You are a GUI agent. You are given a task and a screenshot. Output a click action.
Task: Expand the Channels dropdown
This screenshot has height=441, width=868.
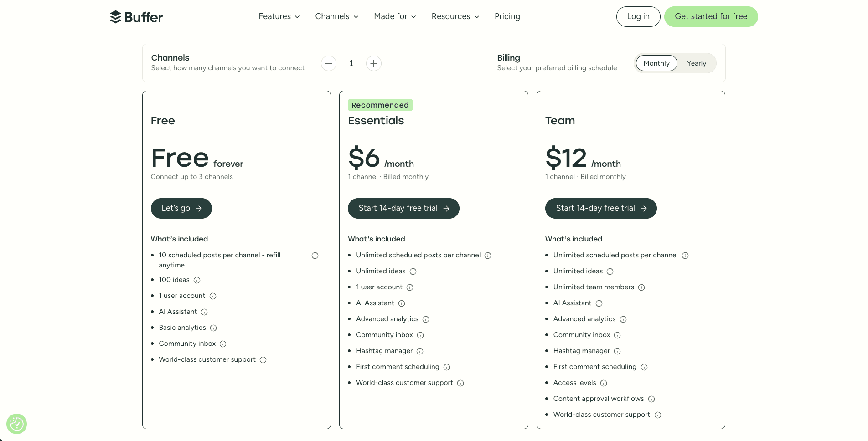tap(336, 16)
